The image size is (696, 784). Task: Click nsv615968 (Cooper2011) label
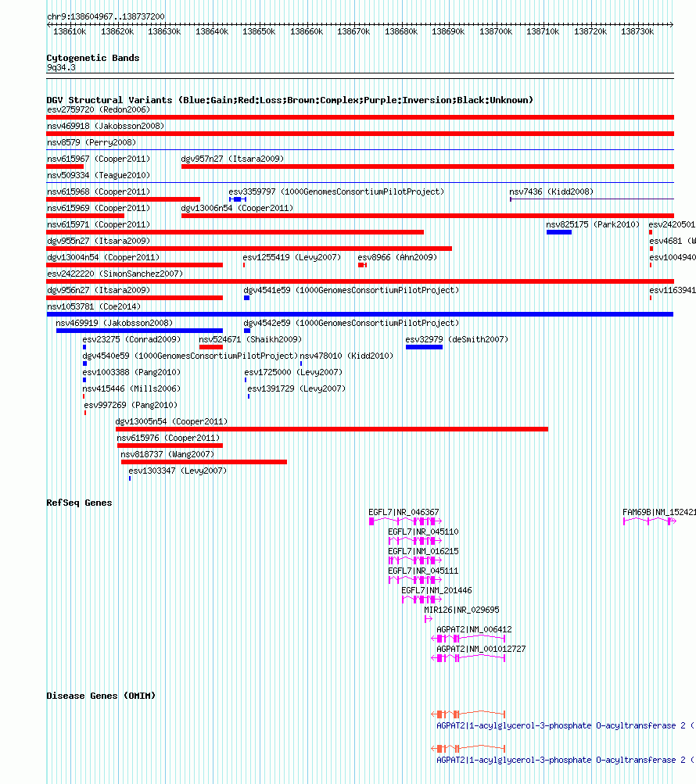point(98,192)
